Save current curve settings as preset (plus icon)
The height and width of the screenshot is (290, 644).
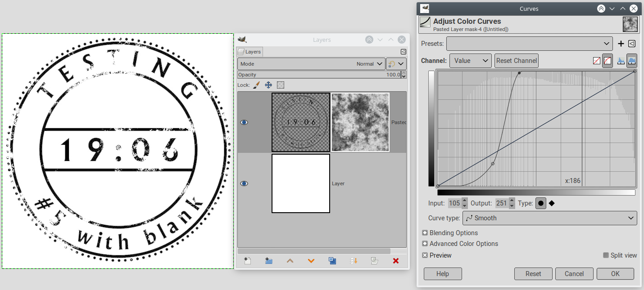(x=621, y=44)
